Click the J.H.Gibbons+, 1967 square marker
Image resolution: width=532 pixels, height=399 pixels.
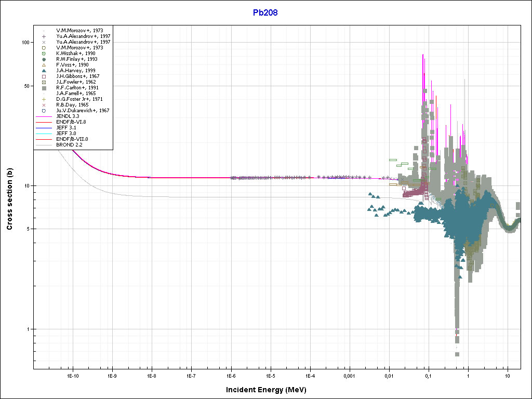[44, 76]
